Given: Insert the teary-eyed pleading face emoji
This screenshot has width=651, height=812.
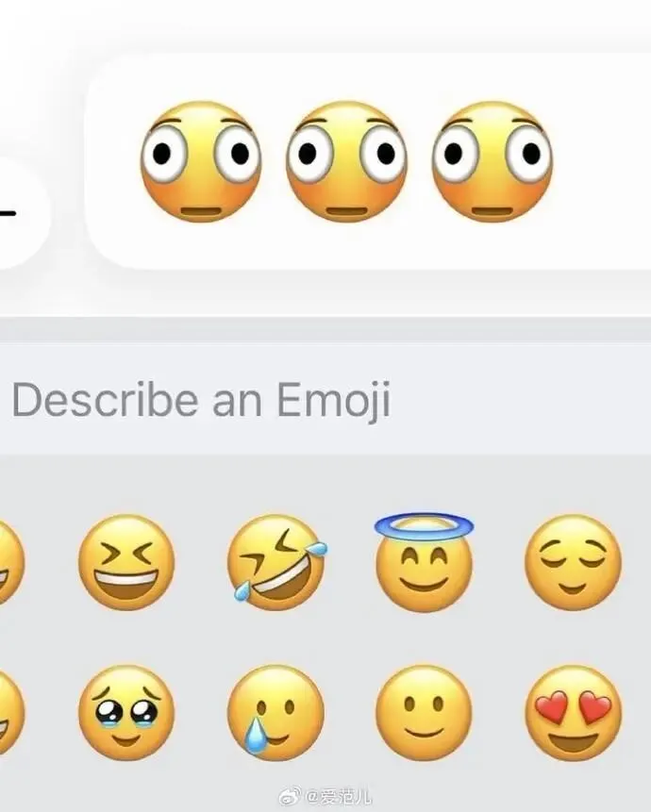Looking at the screenshot, I should click(x=126, y=713).
